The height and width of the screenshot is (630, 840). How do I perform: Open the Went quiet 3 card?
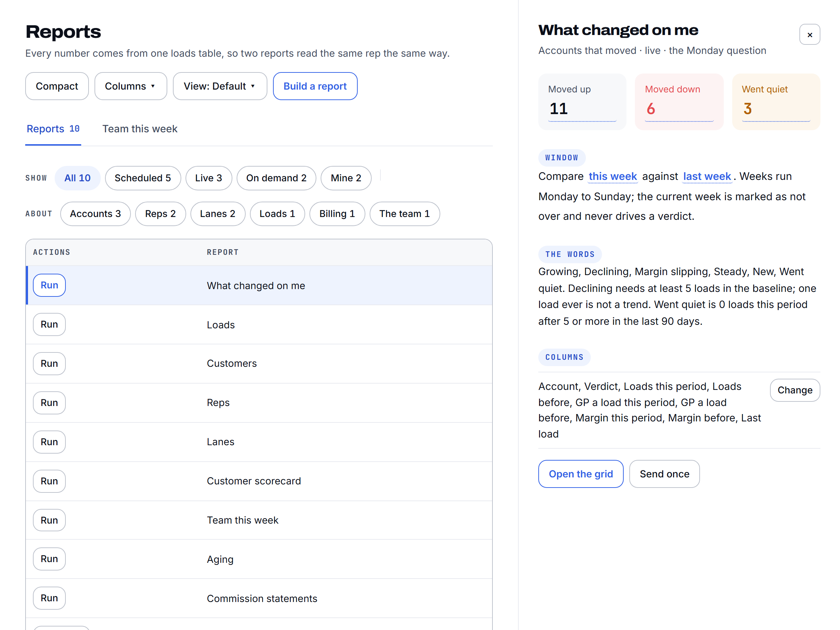(x=776, y=102)
